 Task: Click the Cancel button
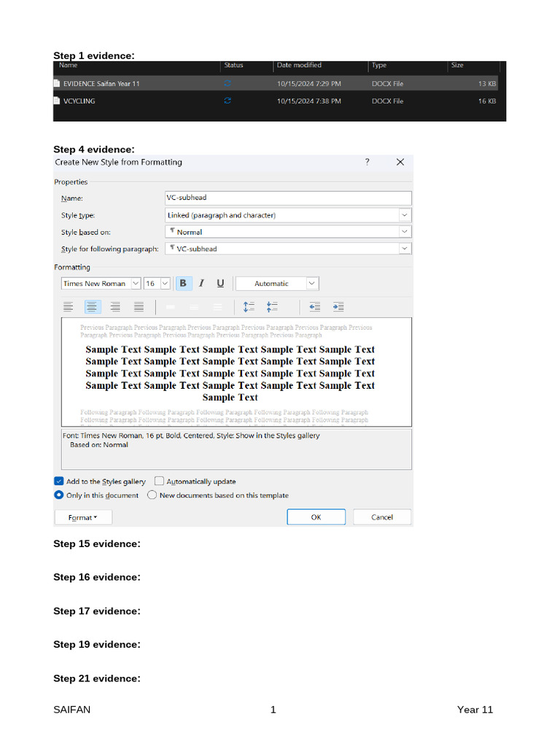382,517
